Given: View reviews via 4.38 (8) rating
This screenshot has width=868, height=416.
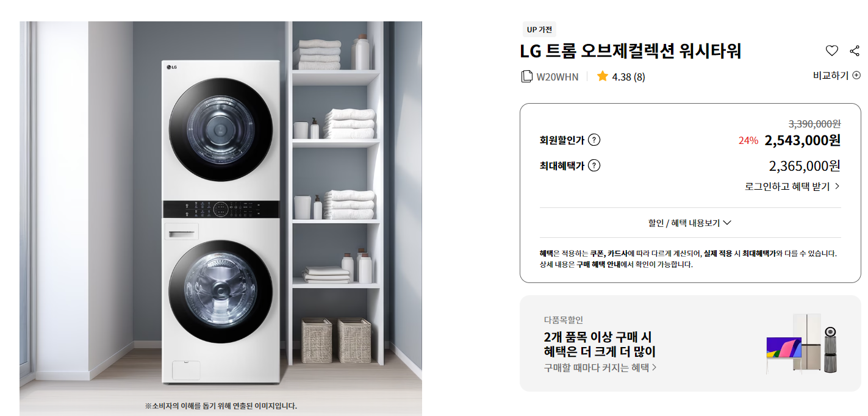Looking at the screenshot, I should 628,77.
